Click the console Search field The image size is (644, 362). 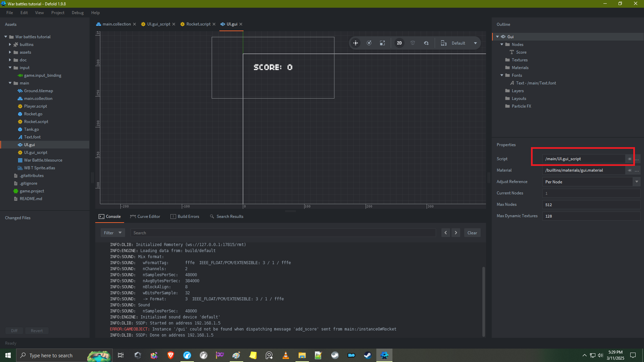coord(283,233)
